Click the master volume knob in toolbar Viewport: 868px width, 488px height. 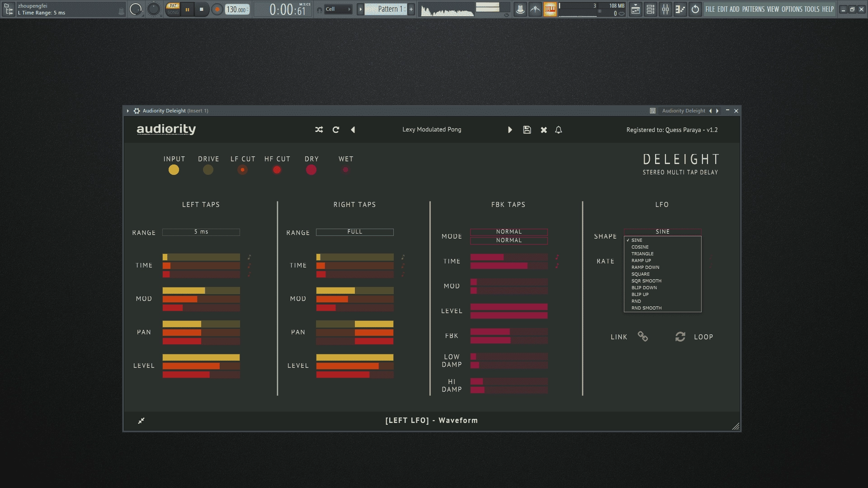tap(135, 9)
